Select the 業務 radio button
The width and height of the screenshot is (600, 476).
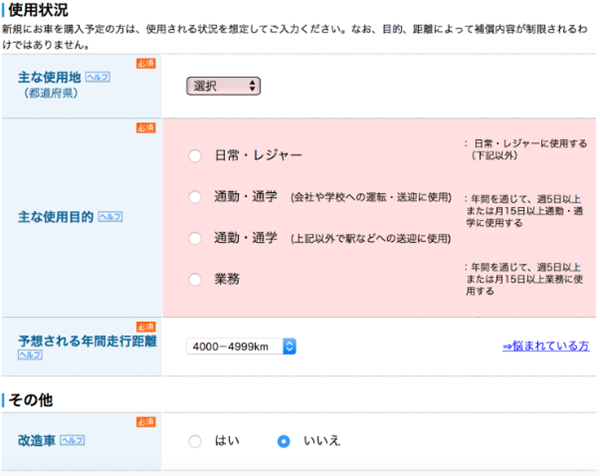tap(195, 279)
